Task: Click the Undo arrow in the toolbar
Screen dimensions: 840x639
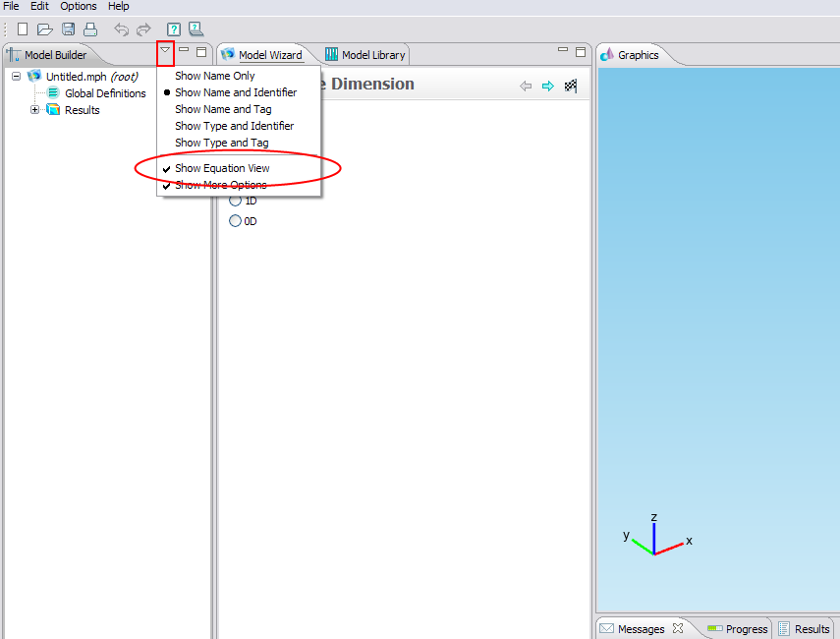Action: coord(122,29)
